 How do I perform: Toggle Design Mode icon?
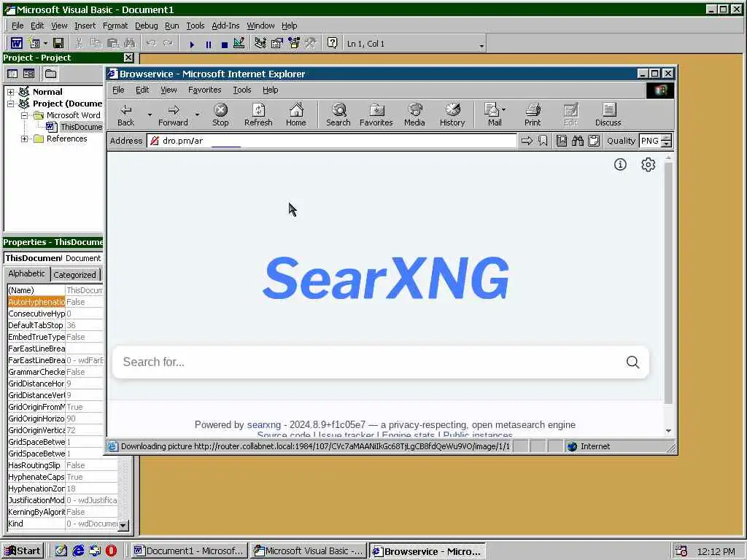pos(239,43)
